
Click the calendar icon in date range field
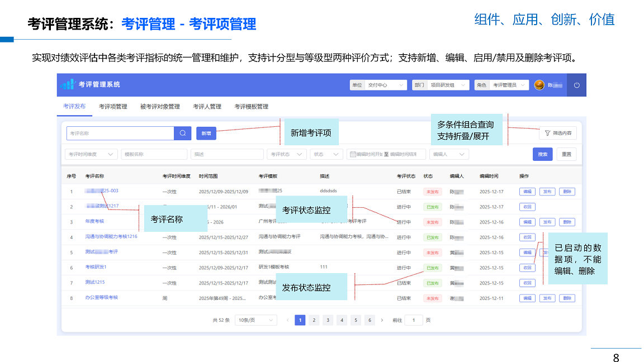[x=353, y=154]
